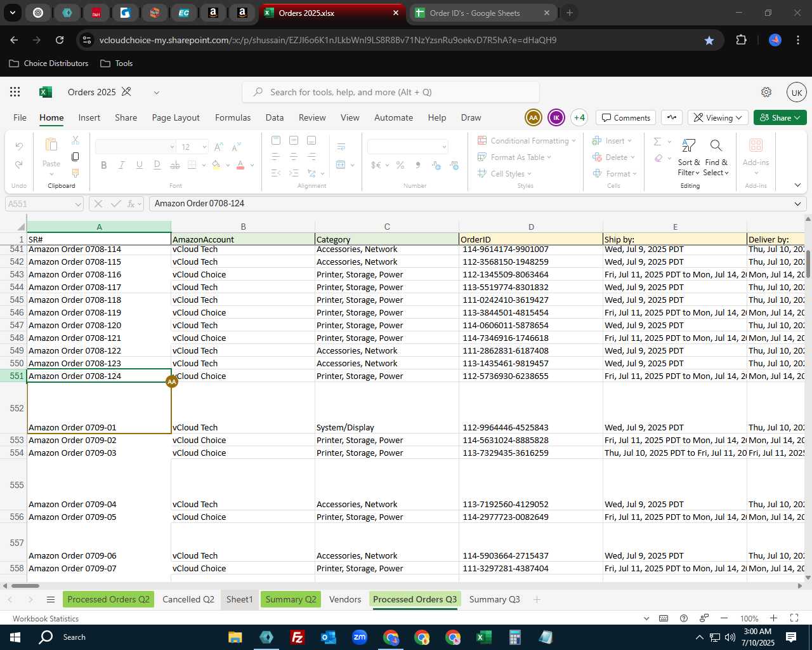The width and height of the screenshot is (812, 650).
Task: Toggle Double Underline formatting
Action: coord(157,165)
